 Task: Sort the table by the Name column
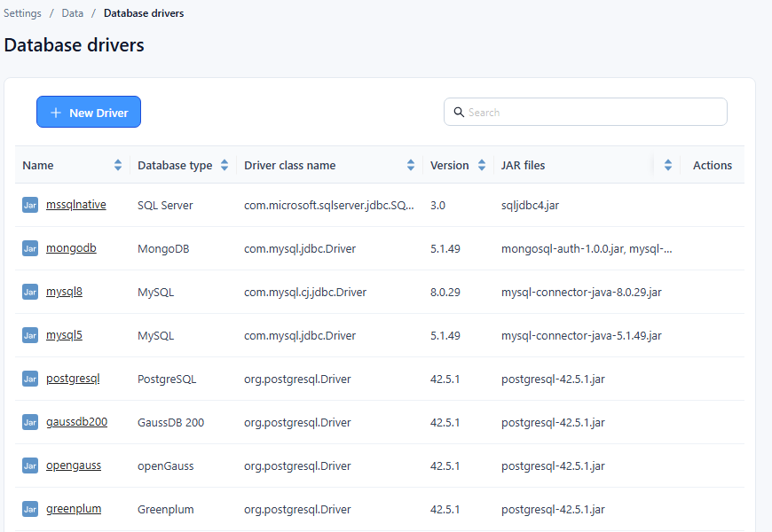[x=118, y=165]
